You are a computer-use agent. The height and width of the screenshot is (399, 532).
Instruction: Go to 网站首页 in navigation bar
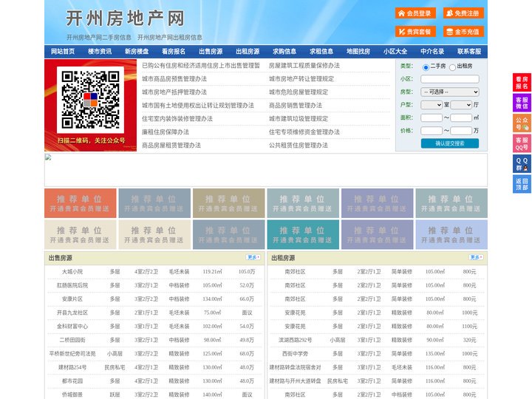(x=63, y=52)
